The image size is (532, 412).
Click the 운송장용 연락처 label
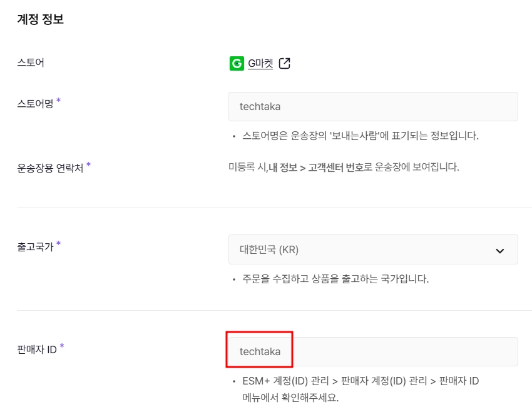[x=50, y=168]
